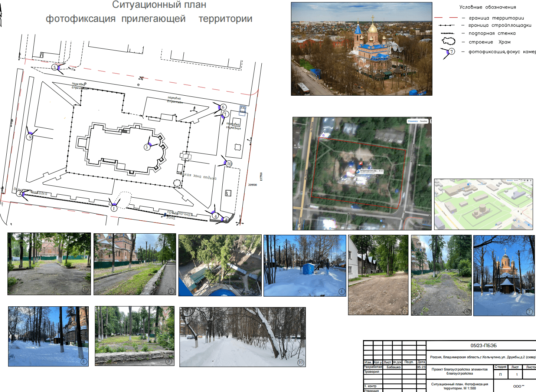The image size is (536, 392).
Task: Click camera marker 1 near the bottom entrance
Action: pyautogui.click(x=114, y=208)
